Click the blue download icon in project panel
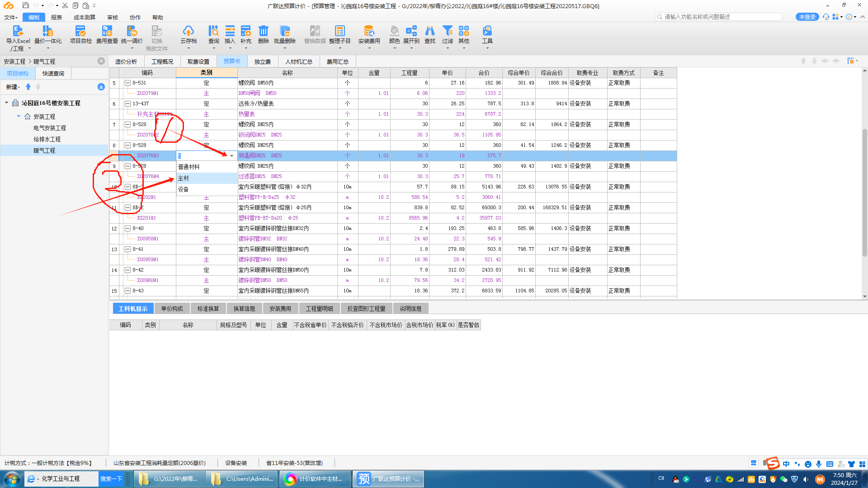 101,87
